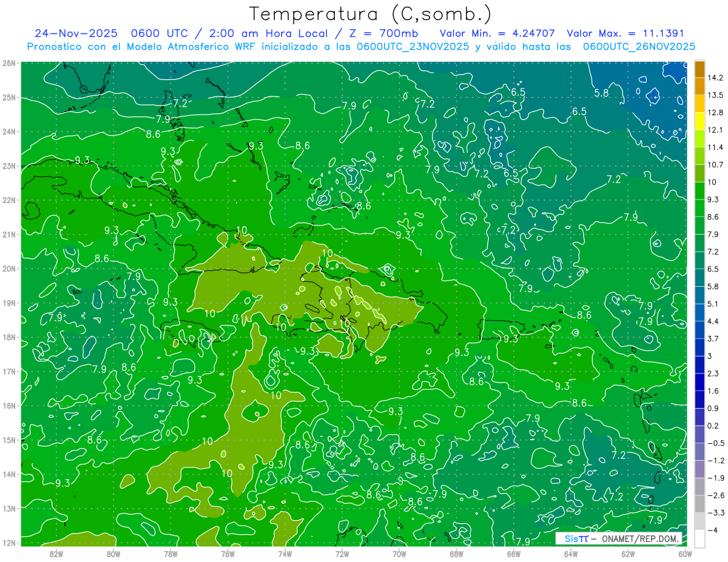The image size is (728, 562).
Task: Click the 24N latitude axis label
Action: tap(9, 132)
